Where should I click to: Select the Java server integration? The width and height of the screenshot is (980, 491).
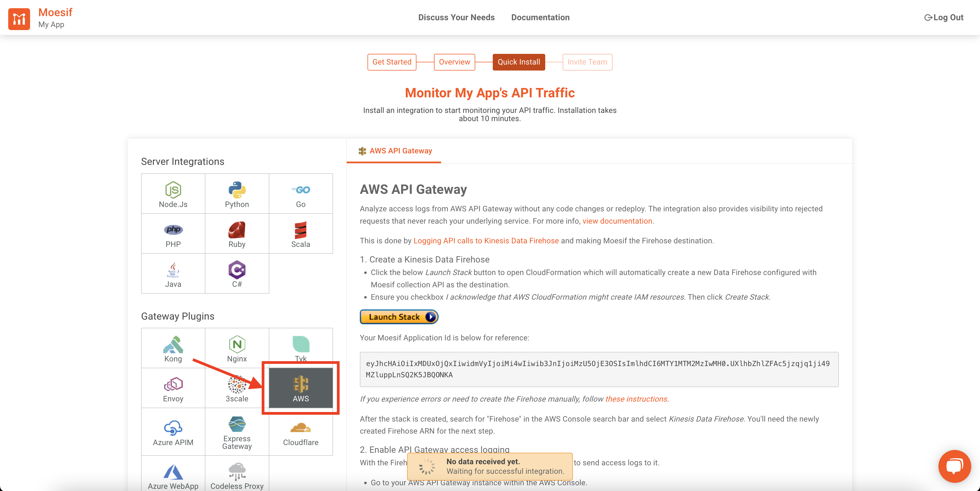coord(173,273)
